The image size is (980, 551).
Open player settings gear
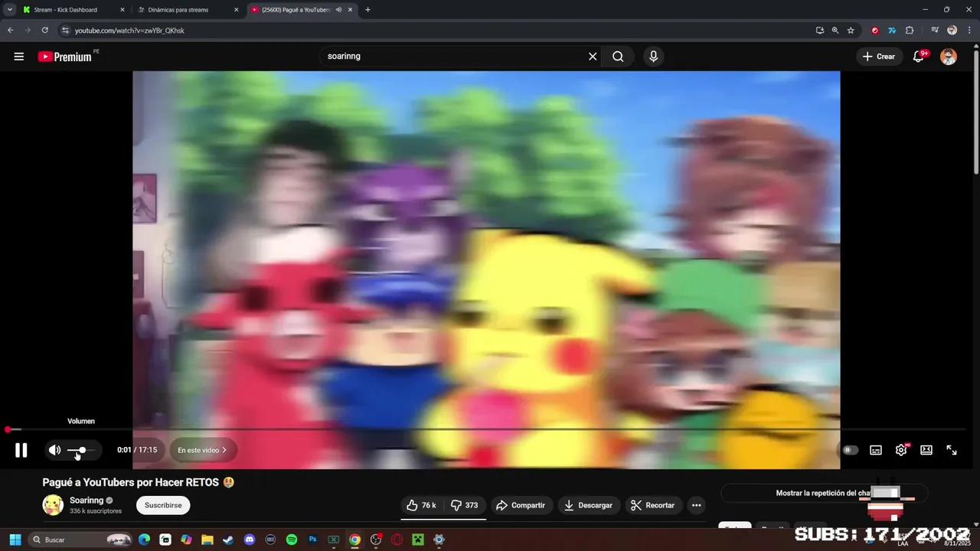point(901,450)
